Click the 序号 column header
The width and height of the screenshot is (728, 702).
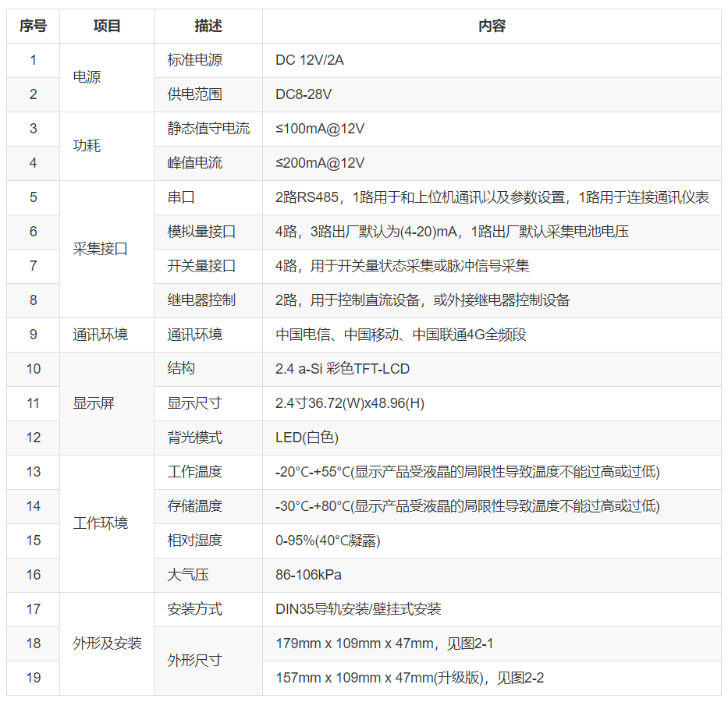click(x=32, y=26)
